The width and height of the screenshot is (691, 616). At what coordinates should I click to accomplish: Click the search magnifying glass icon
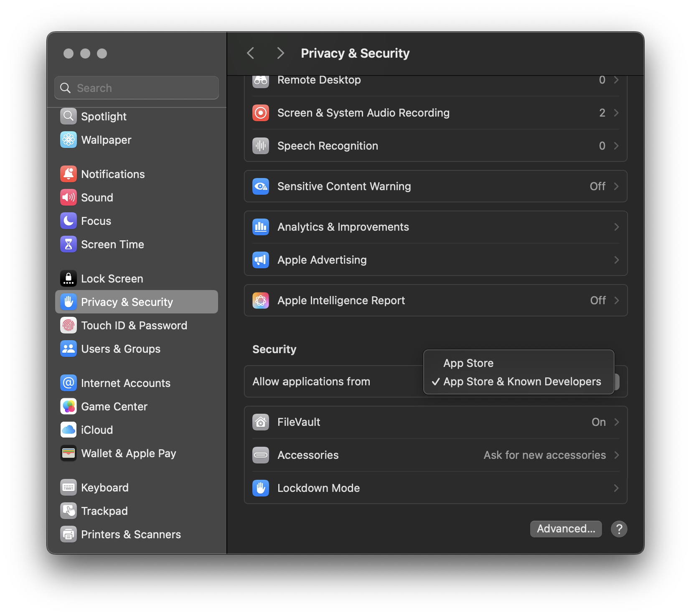(65, 88)
